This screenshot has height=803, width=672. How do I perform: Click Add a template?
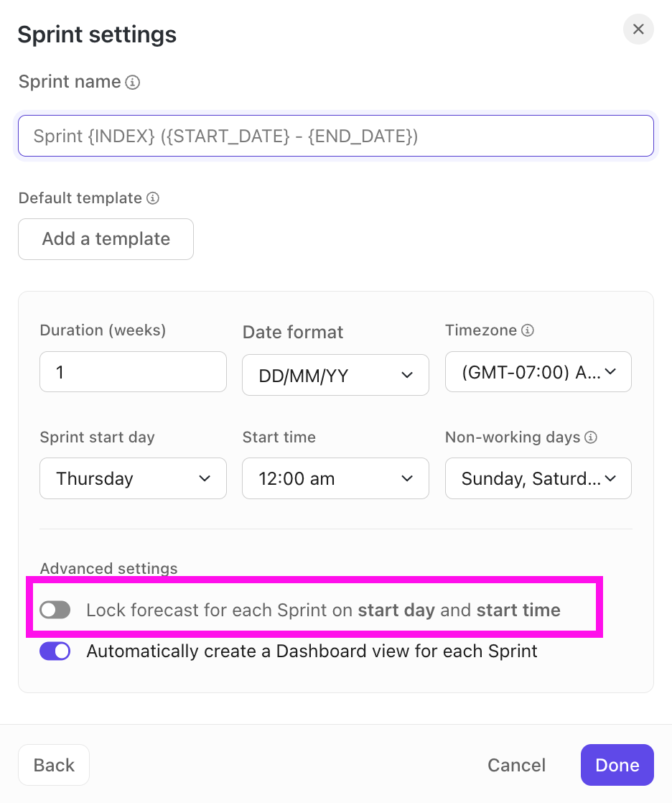106,239
